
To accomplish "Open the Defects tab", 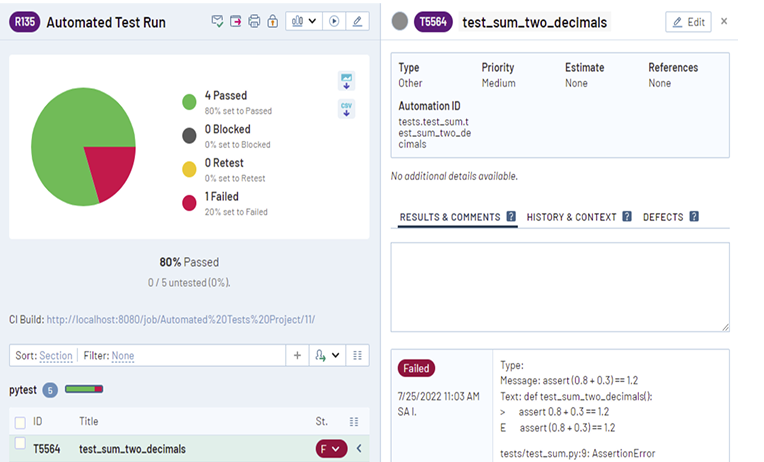I will pos(670,216).
